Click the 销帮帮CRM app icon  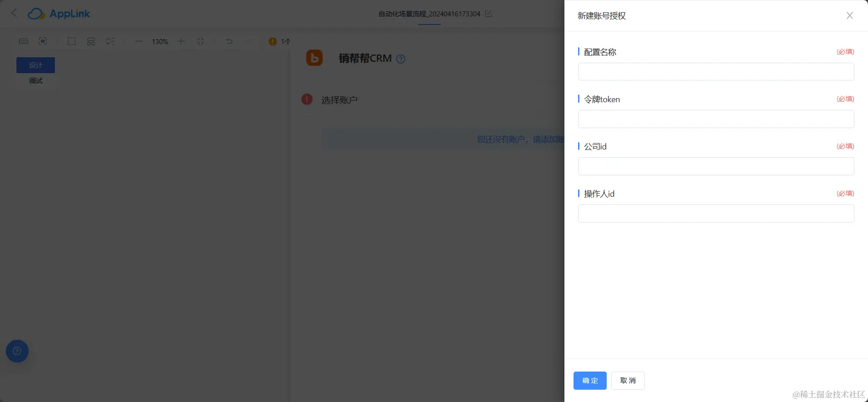click(x=314, y=58)
